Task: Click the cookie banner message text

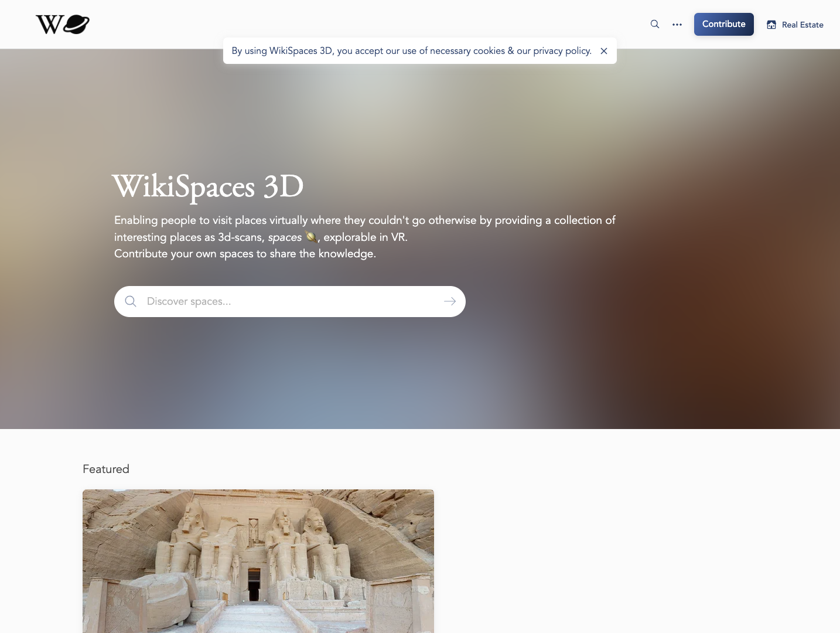Action: (x=410, y=51)
